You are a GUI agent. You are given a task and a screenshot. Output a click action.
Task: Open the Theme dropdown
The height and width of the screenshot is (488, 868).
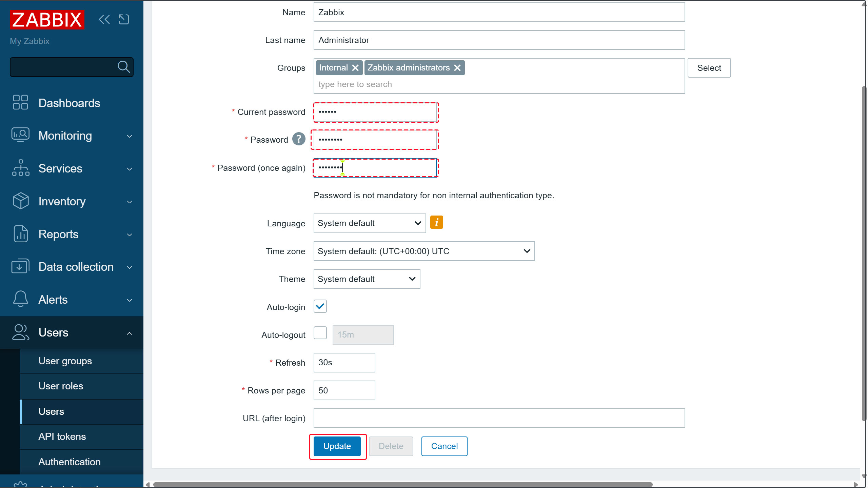(367, 279)
